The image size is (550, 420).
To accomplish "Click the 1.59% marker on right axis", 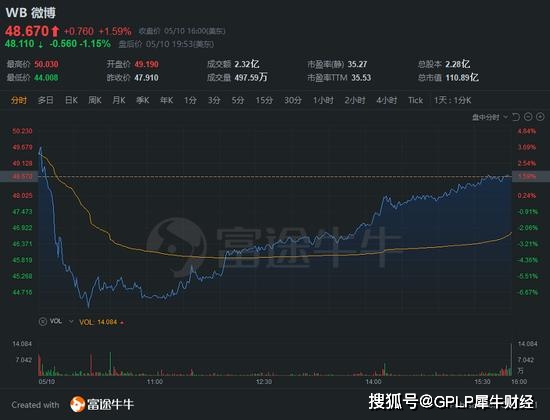I will pyautogui.click(x=527, y=176).
